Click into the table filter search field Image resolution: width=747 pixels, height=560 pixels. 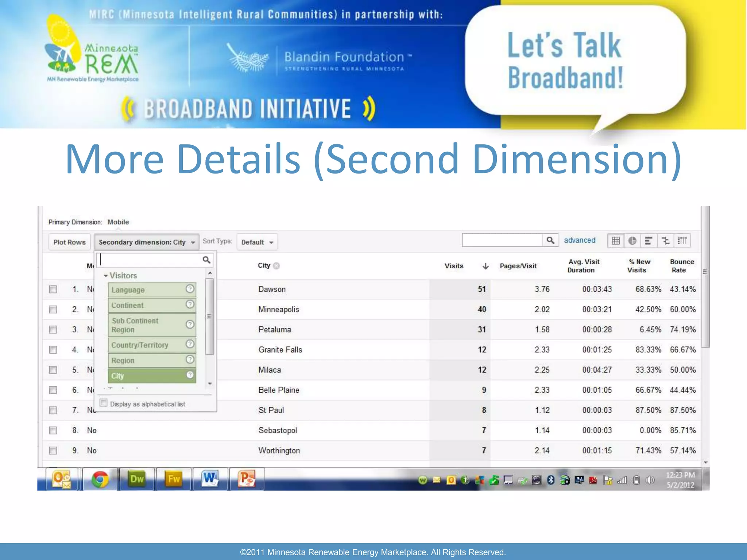502,240
